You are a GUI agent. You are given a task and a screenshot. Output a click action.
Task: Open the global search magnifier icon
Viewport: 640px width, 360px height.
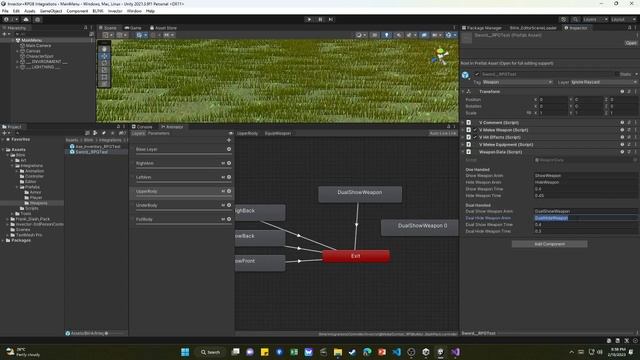click(575, 19)
